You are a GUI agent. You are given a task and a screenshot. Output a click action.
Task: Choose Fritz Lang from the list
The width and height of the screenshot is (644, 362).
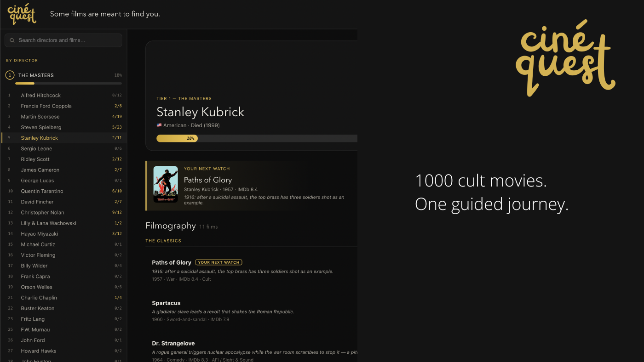point(63,319)
